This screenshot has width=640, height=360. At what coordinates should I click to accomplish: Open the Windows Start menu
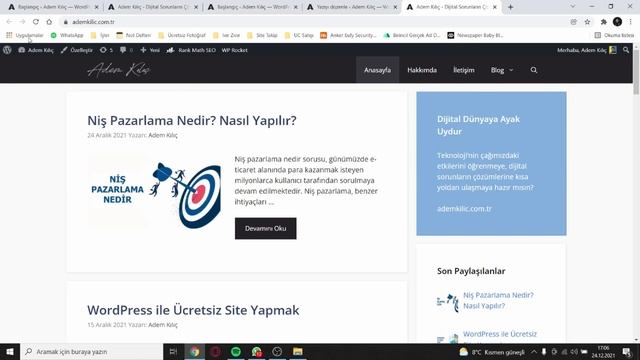[x=10, y=351]
